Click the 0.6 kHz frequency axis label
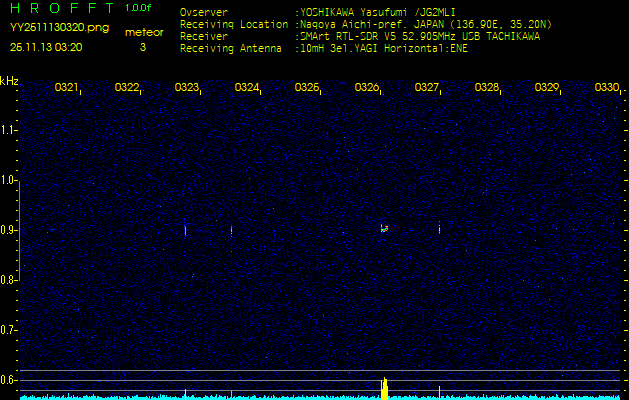 point(9,379)
